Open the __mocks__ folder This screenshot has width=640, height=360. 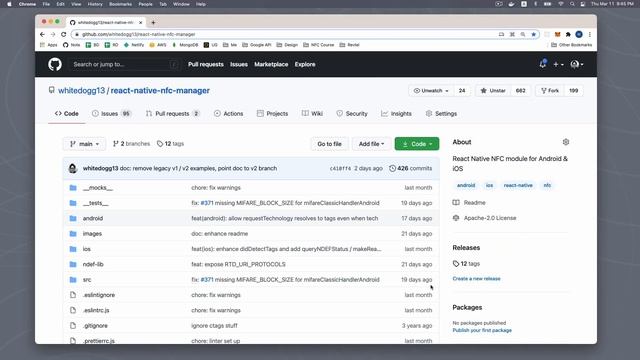98,188
